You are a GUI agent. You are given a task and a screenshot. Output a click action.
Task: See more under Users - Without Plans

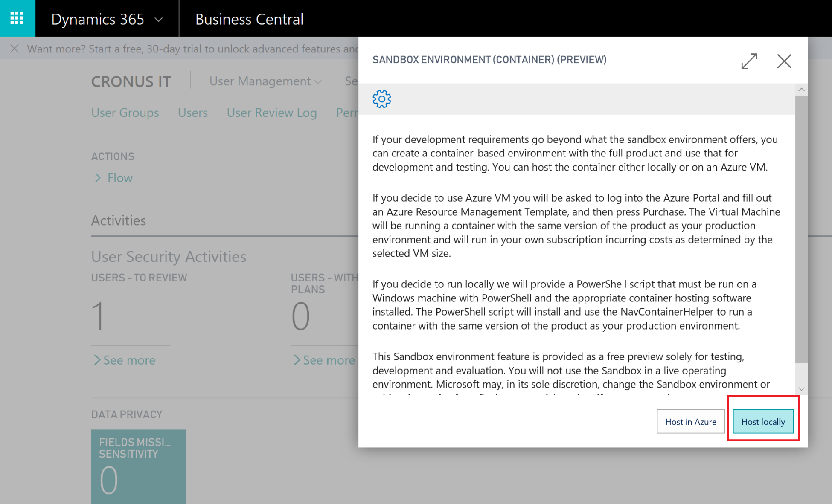[x=324, y=360]
